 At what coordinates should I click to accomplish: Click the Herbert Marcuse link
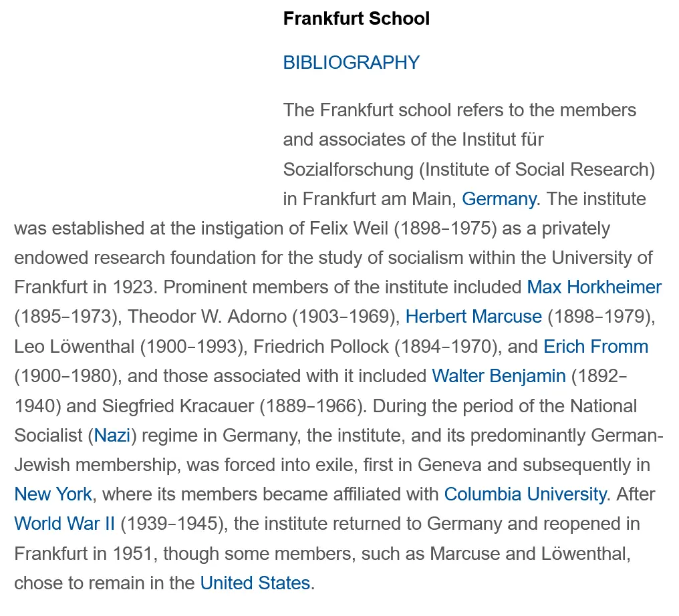click(x=473, y=317)
